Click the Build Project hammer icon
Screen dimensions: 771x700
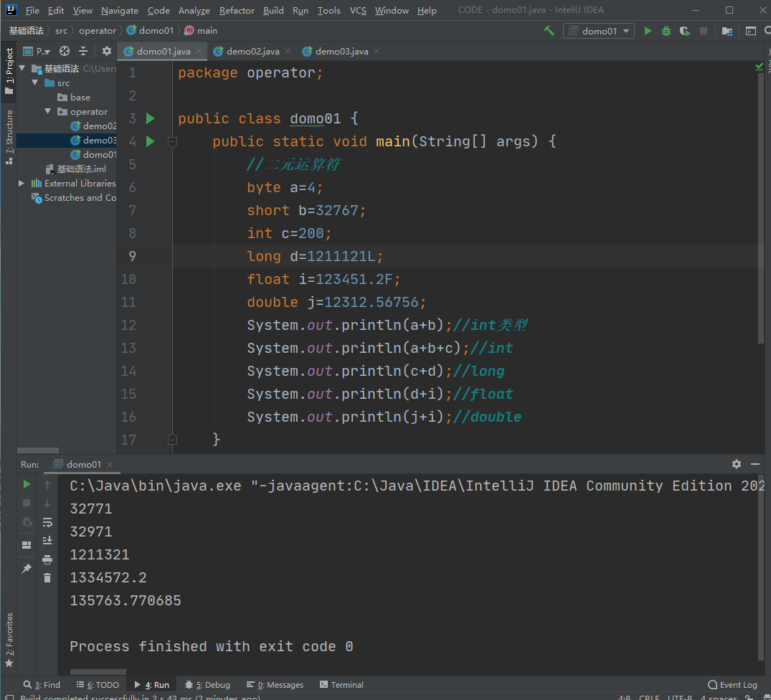[x=549, y=31]
